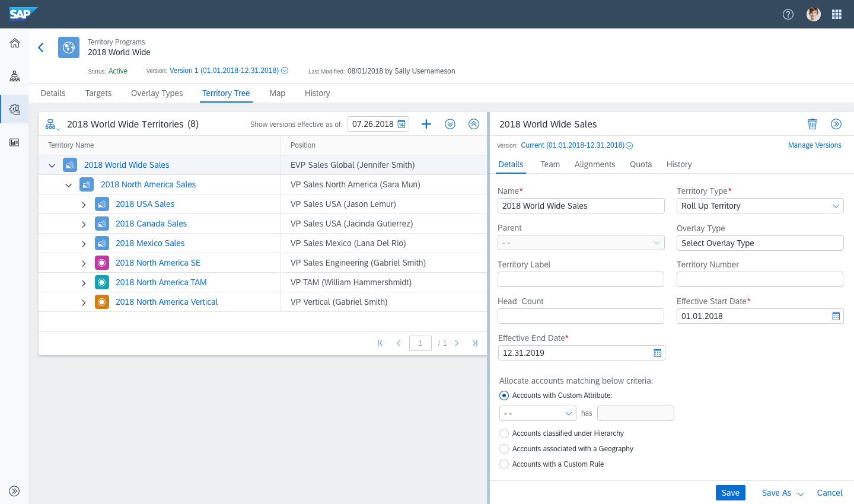The height and width of the screenshot is (504, 854).
Task: Collapse all territory tree nodes
Action: (474, 124)
